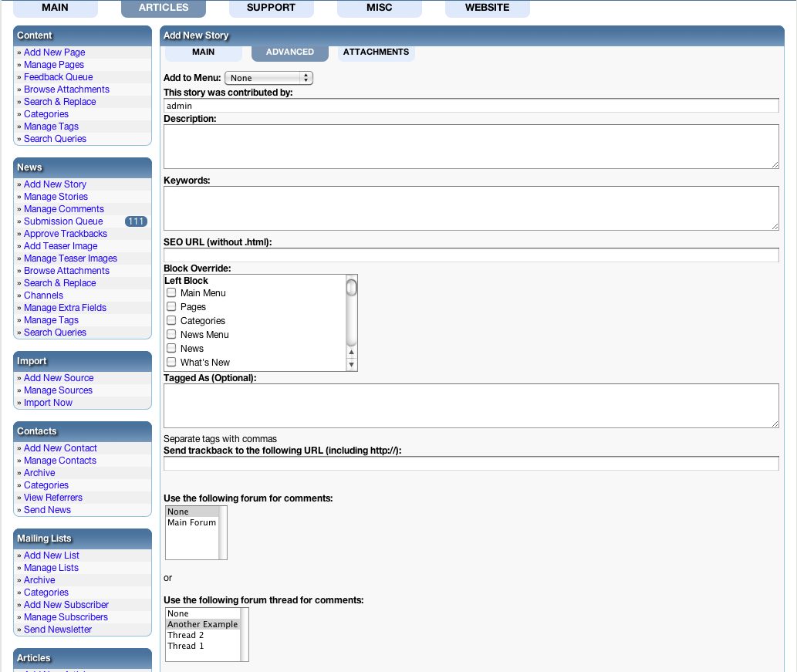Click Import Now link

pos(49,403)
